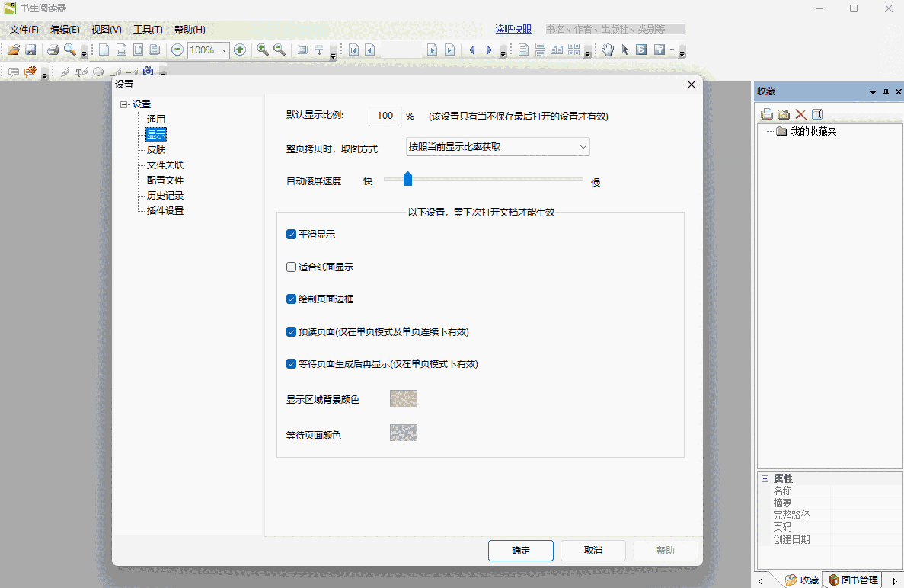Click the 显示区域背景颜色 color swatch
Image resolution: width=904 pixels, height=588 pixels.
click(403, 398)
